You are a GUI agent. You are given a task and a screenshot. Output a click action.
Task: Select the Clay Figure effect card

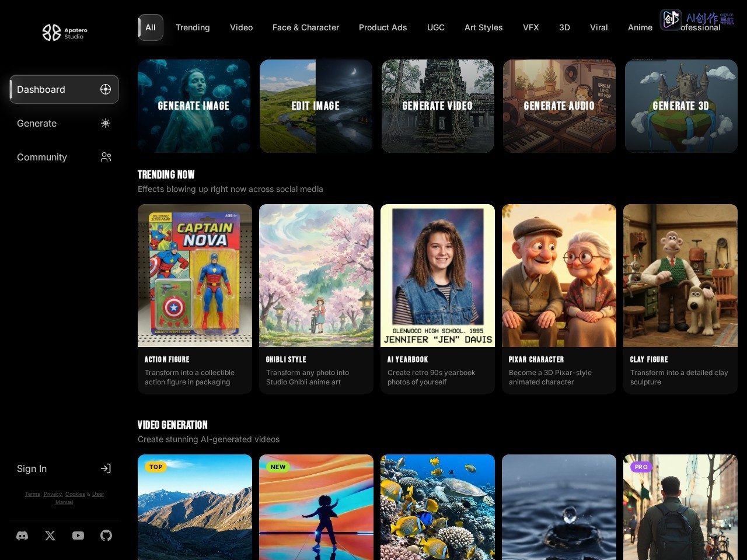680,299
